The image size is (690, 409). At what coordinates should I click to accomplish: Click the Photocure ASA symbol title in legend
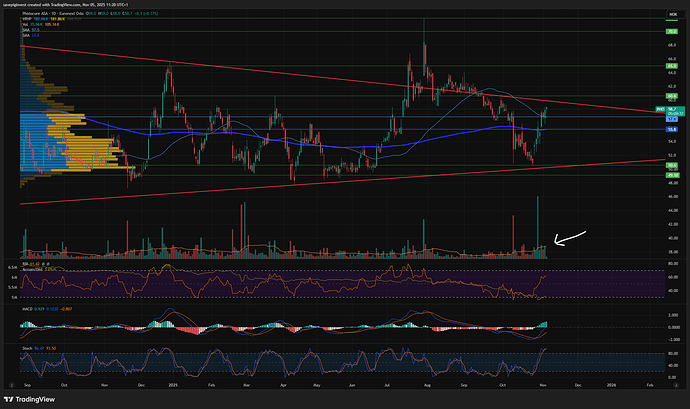40,15
